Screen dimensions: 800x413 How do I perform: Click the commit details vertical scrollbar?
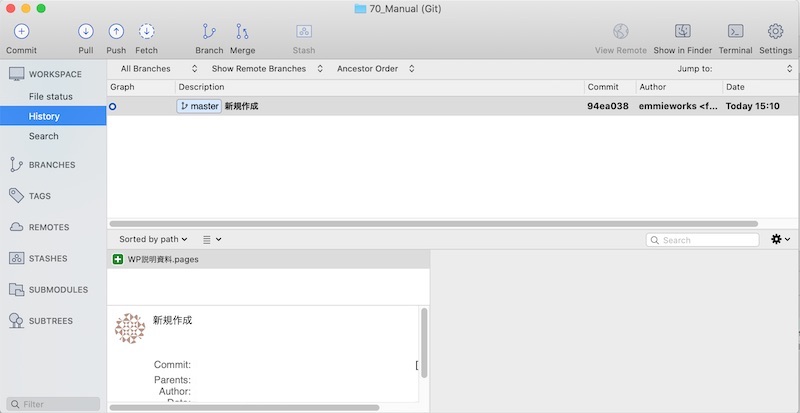424,343
